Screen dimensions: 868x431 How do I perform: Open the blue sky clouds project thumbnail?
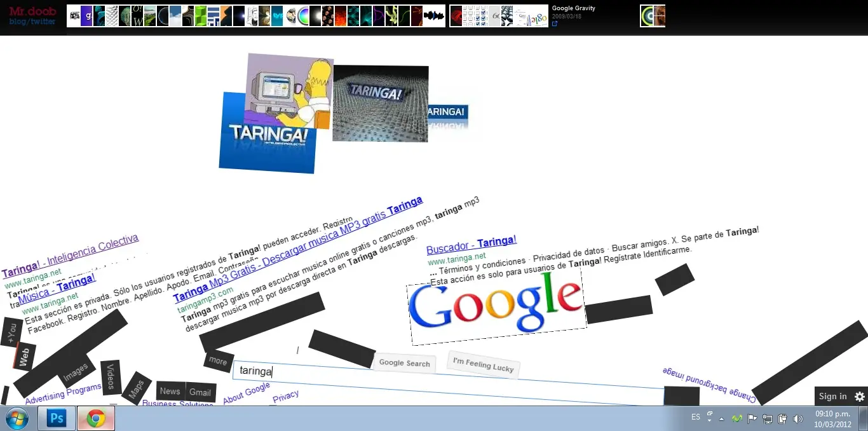[176, 16]
